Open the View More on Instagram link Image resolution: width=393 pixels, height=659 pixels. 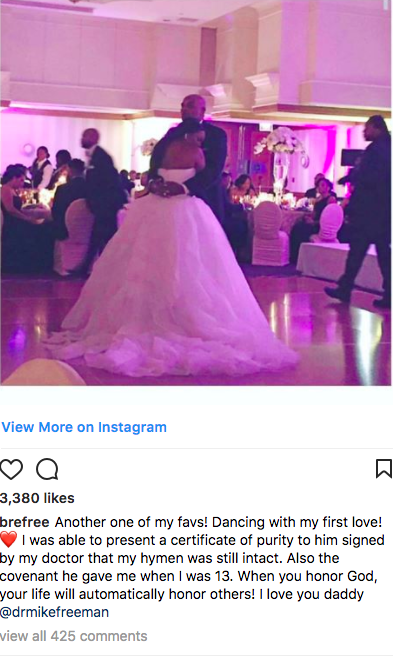pyautogui.click(x=84, y=427)
